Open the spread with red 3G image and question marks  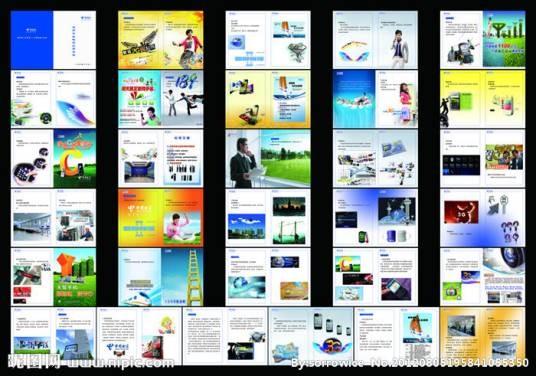(483, 218)
